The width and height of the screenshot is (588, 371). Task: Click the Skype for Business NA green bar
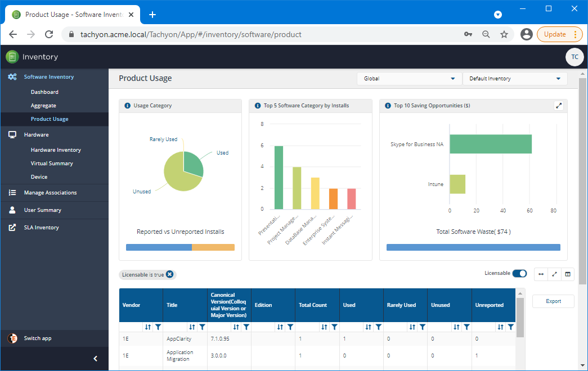tap(491, 144)
